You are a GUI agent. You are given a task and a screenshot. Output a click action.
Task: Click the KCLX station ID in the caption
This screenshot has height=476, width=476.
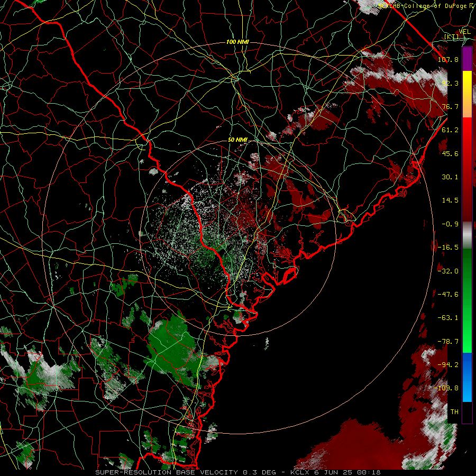pyautogui.click(x=300, y=472)
